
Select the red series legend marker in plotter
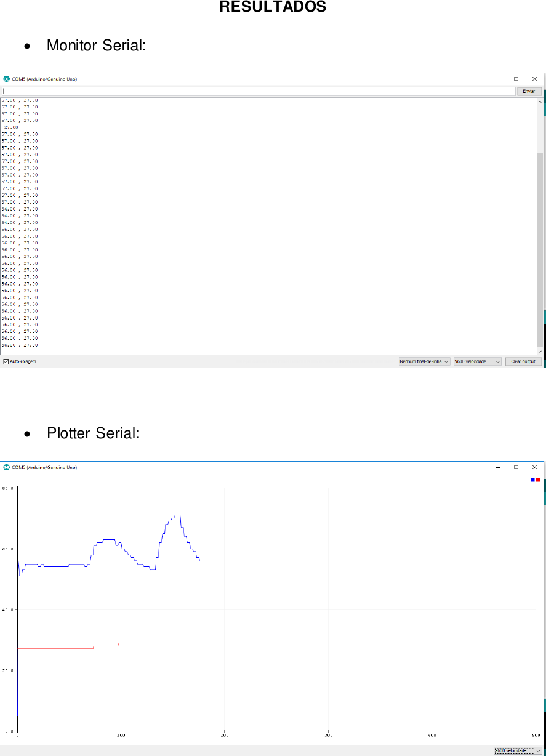(x=538, y=479)
